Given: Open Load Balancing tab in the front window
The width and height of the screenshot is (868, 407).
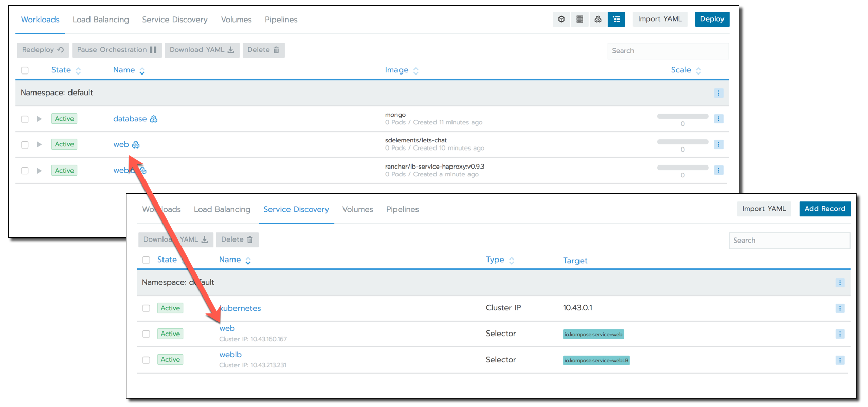Looking at the screenshot, I should [222, 209].
